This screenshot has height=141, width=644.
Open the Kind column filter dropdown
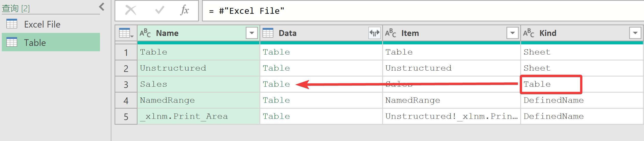635,33
